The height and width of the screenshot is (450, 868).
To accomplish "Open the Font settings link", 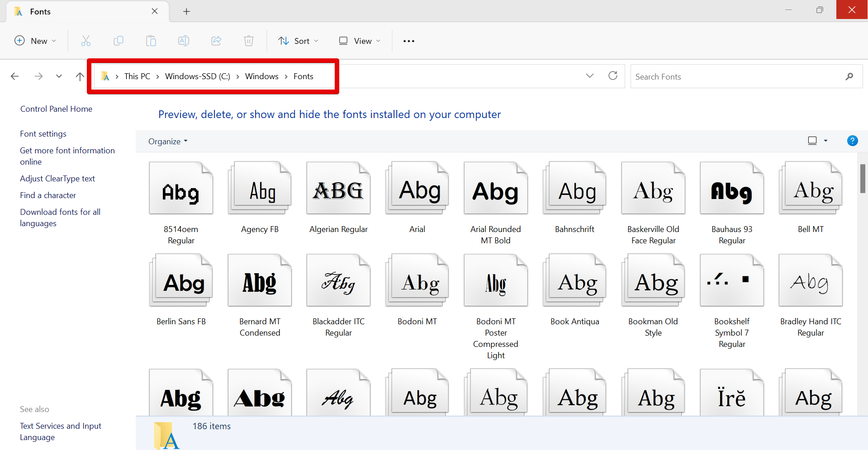I will [43, 134].
